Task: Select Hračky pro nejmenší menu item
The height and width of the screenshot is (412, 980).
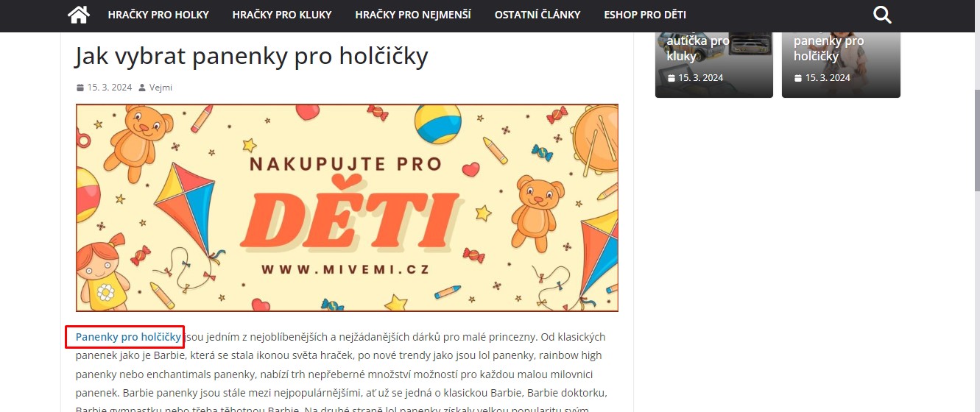Action: (413, 15)
